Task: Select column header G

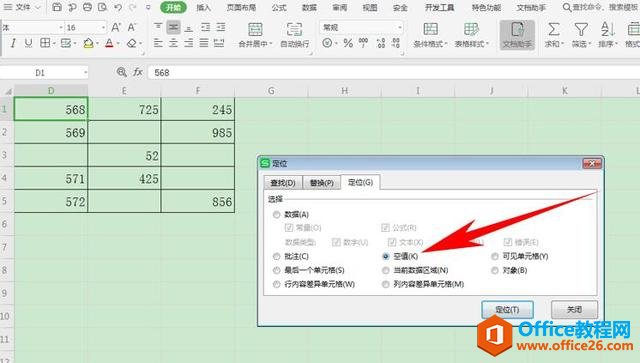Action: tap(271, 91)
